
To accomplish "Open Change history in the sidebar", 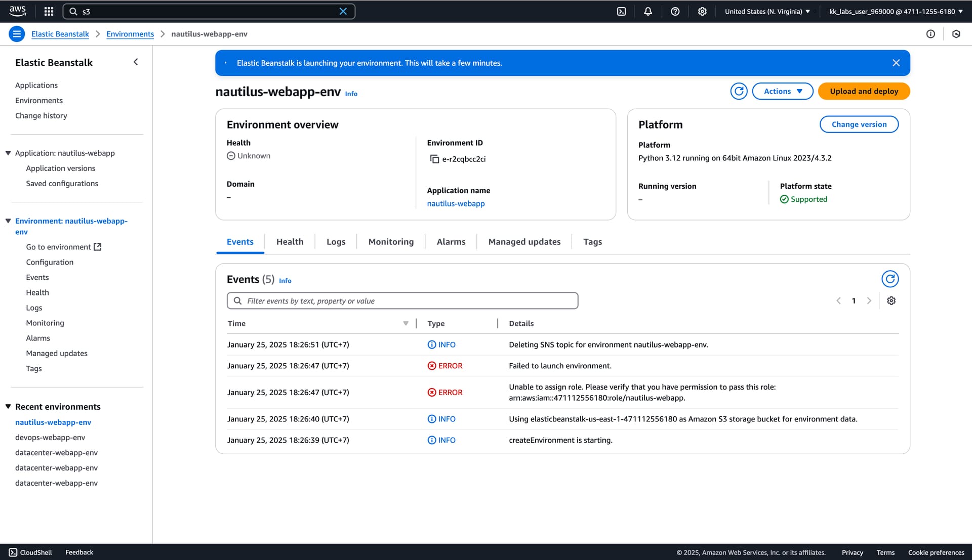I will [41, 115].
